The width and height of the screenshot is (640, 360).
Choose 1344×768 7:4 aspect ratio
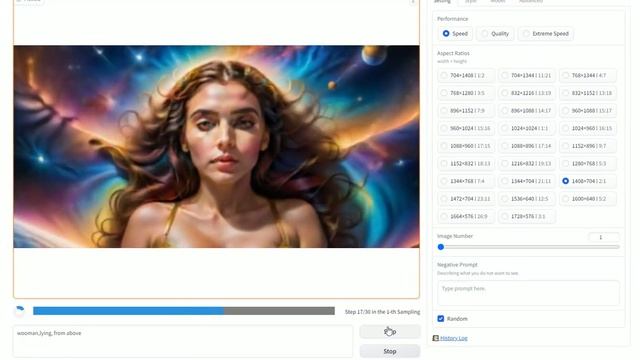click(x=466, y=181)
